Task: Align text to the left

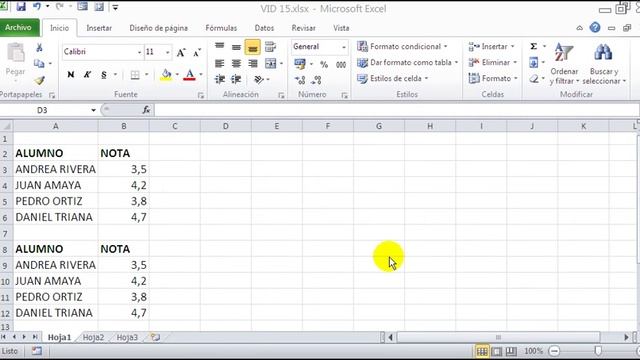Action: (x=220, y=63)
